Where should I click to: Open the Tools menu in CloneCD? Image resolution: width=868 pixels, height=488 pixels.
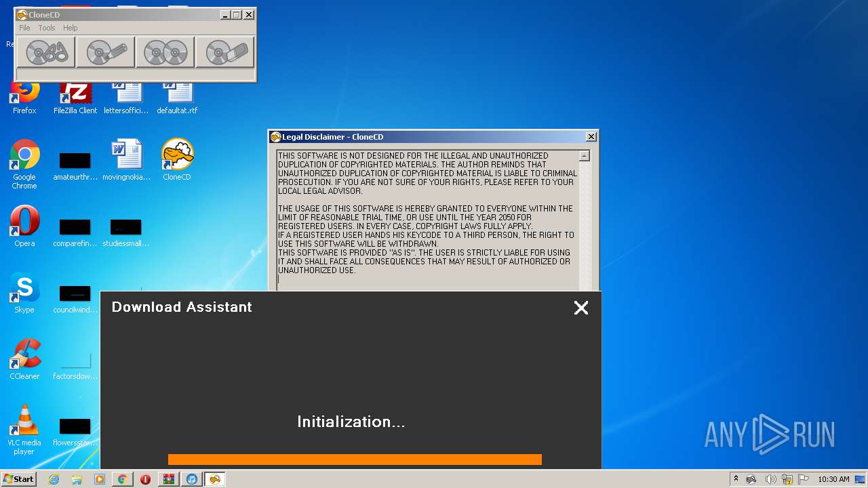click(47, 28)
